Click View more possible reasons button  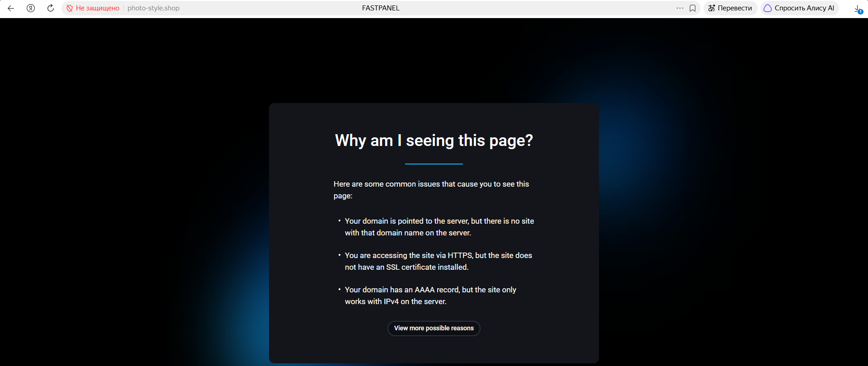tap(434, 328)
